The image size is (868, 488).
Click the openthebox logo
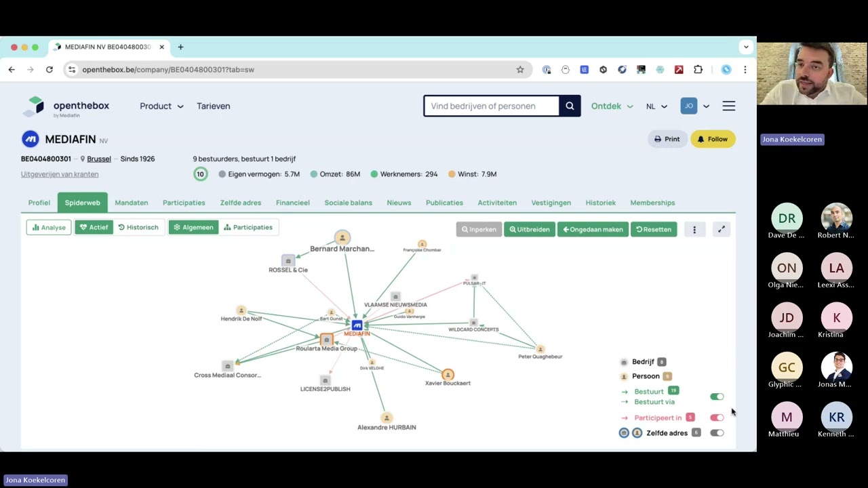(x=65, y=106)
